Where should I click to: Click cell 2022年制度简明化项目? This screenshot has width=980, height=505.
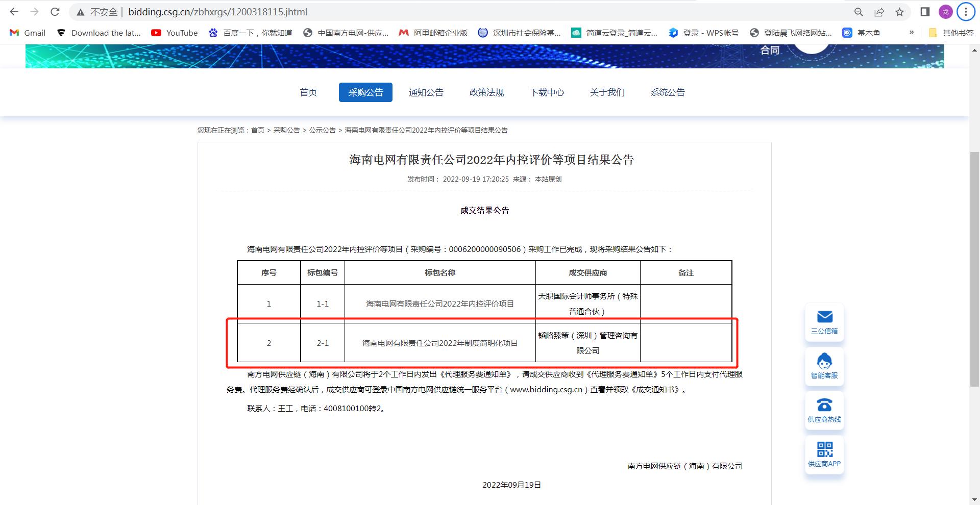click(440, 343)
